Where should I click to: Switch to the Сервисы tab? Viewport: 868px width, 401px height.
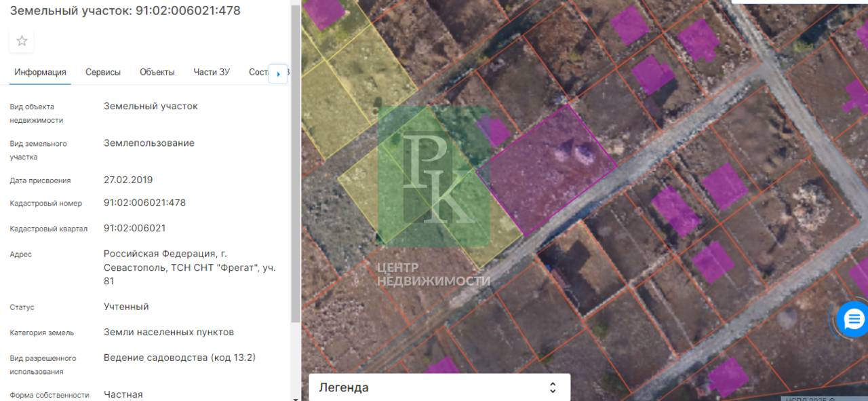pos(103,72)
